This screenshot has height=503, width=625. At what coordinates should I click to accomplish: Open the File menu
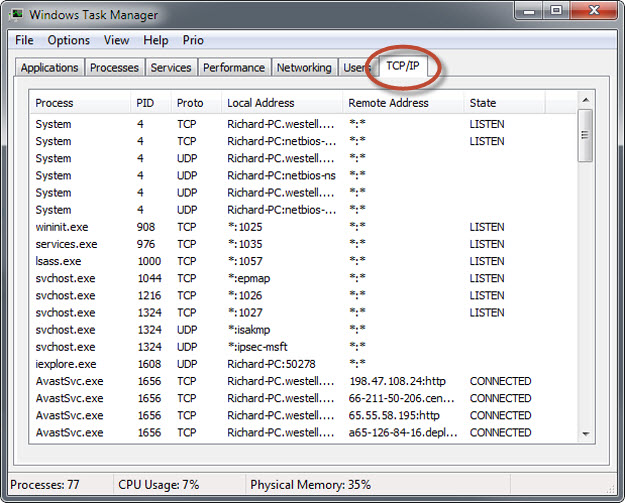point(24,40)
